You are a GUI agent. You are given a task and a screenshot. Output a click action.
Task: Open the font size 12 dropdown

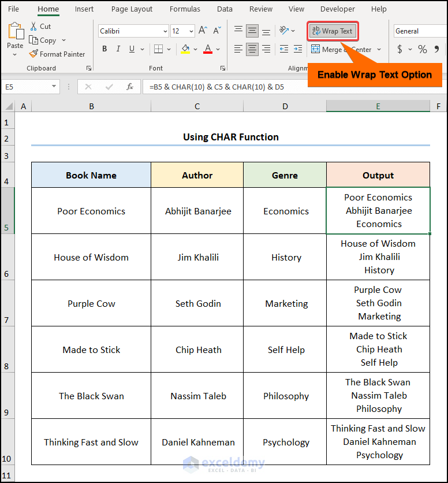[191, 31]
